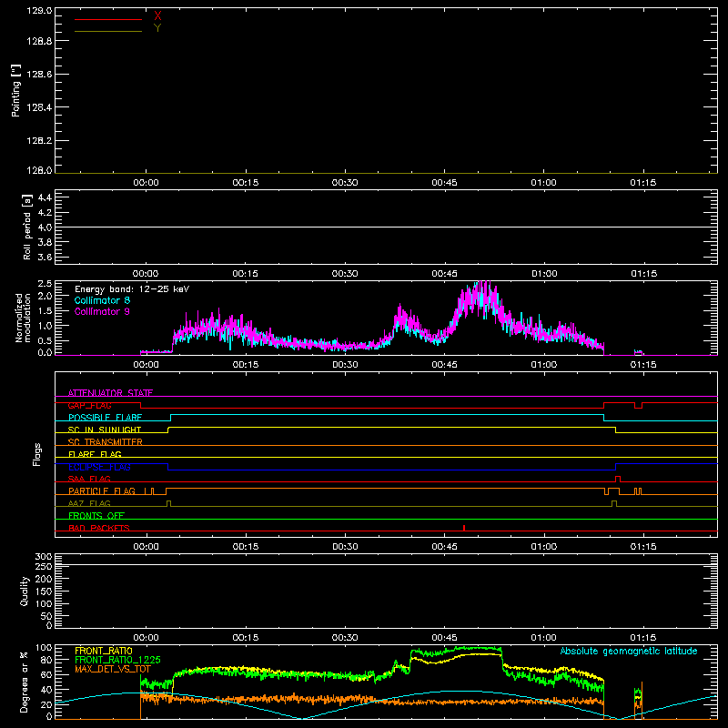Click the X legend label
The height and width of the screenshot is (728, 728).
click(157, 16)
